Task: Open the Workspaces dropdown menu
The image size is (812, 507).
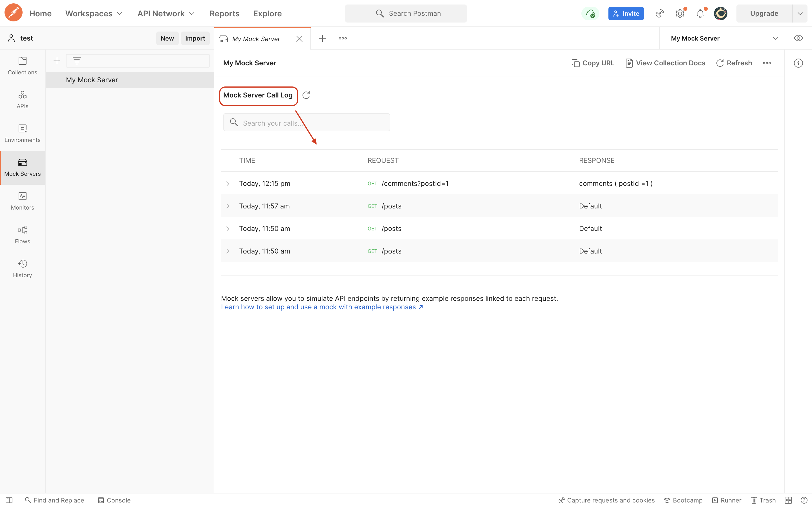Action: 94,14
